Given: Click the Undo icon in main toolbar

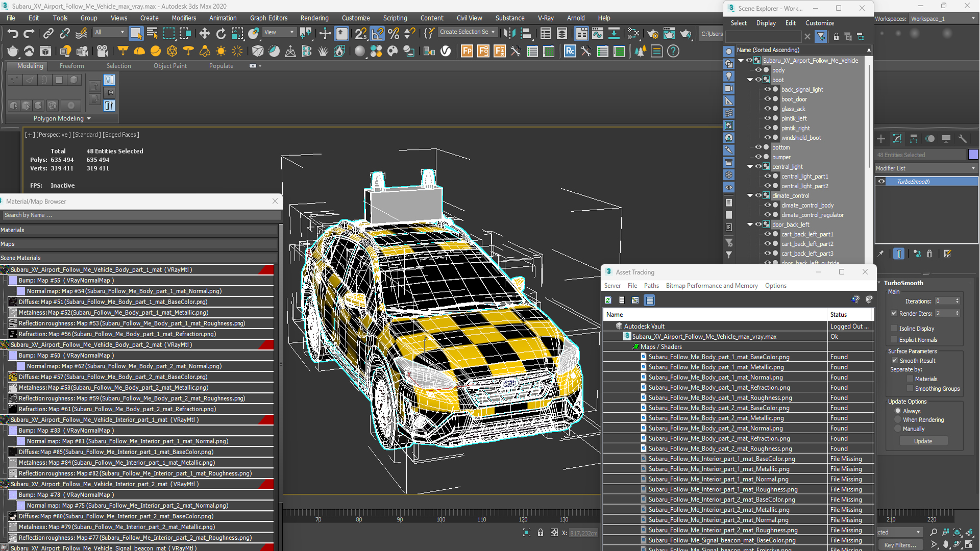Looking at the screenshot, I should pos(13,34).
